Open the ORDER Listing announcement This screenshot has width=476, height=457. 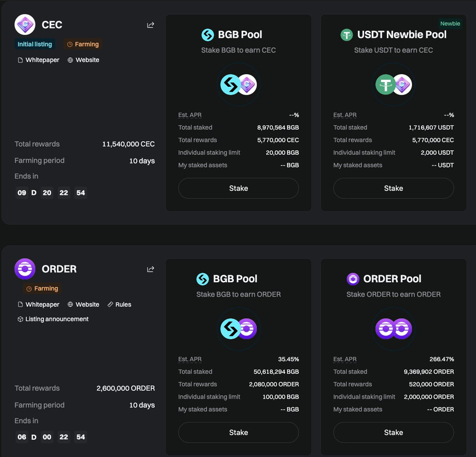[x=53, y=319]
